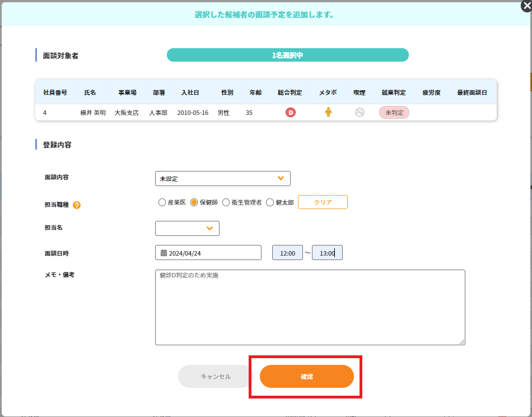Image resolution: width=532 pixels, height=417 pixels.
Task: Click the 総合判定 column header
Action: coord(290,92)
